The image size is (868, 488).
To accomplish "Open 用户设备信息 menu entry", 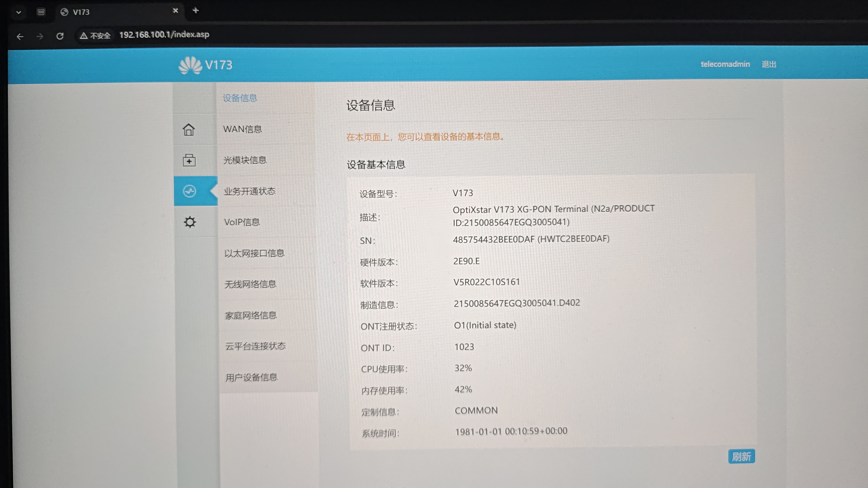I will coord(251,377).
